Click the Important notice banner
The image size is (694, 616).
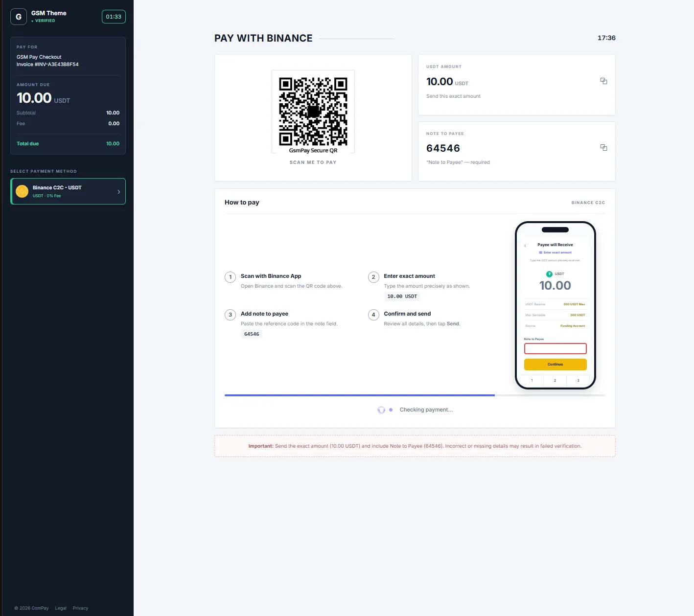pos(415,446)
